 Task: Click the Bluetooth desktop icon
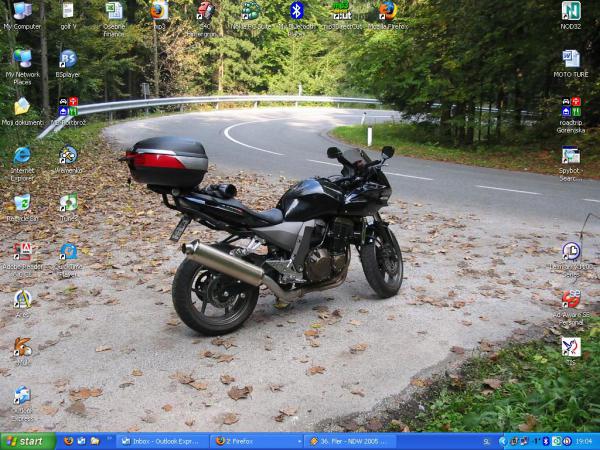click(x=296, y=11)
